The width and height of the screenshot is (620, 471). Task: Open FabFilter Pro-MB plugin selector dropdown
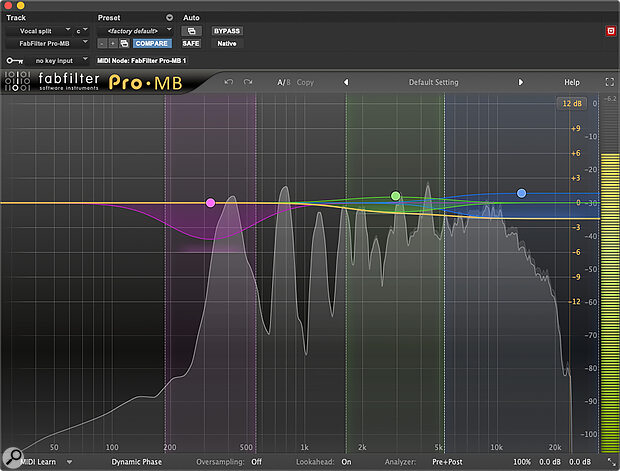[47, 44]
